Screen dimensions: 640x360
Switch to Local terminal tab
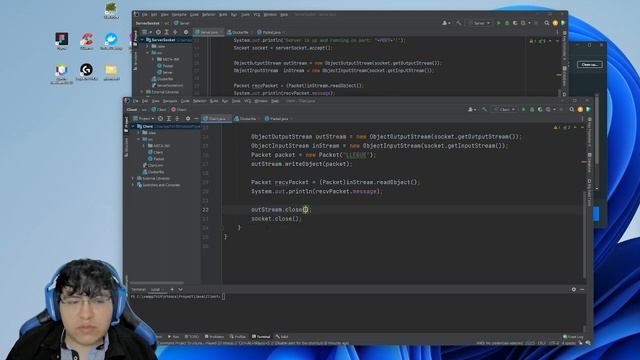coord(155,289)
